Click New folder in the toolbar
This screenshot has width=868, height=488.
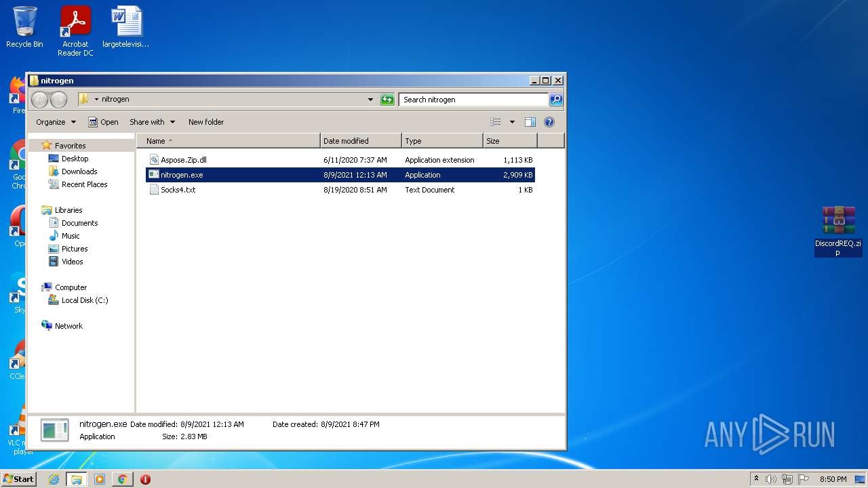click(206, 122)
